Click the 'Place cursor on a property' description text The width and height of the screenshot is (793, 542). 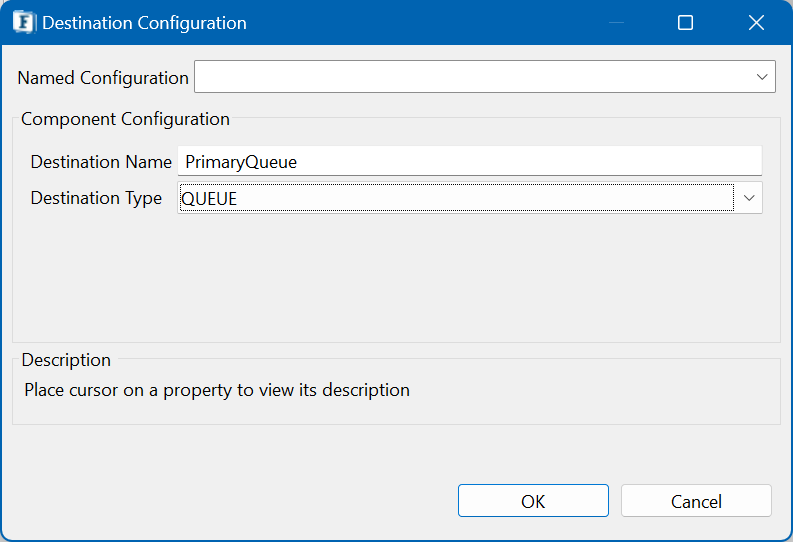[x=217, y=390]
